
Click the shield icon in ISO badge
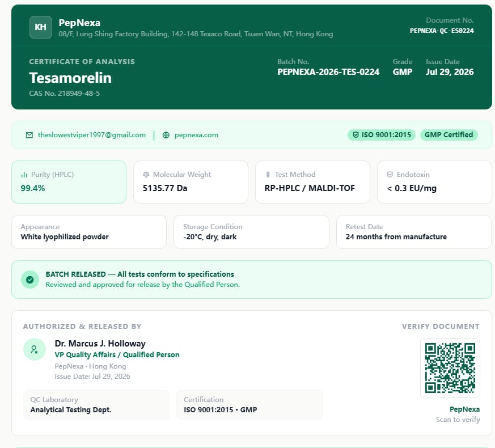tap(356, 135)
